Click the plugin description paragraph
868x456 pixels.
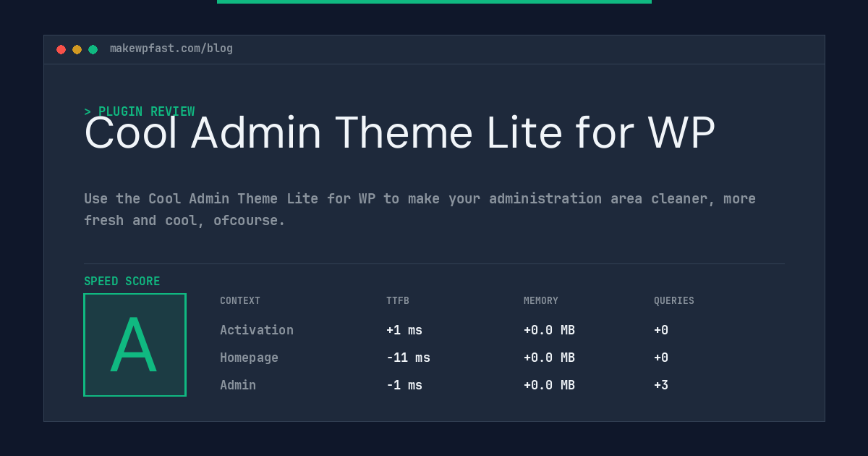point(420,209)
